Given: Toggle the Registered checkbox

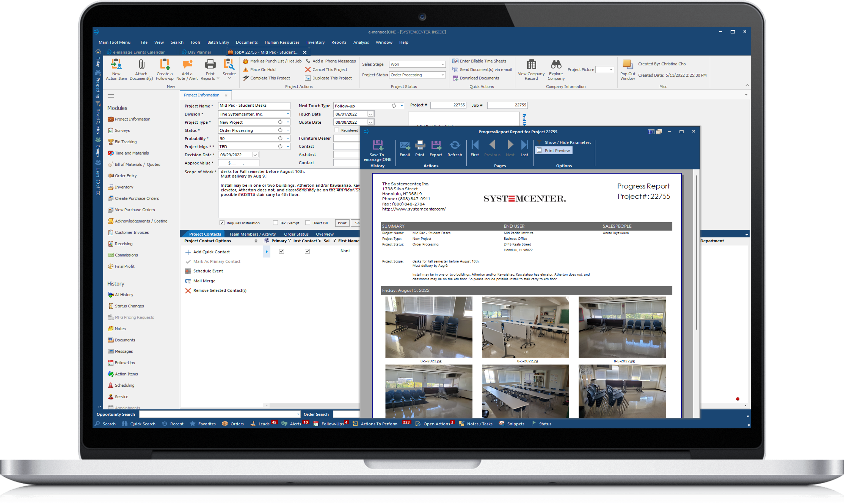Looking at the screenshot, I should tap(336, 130).
